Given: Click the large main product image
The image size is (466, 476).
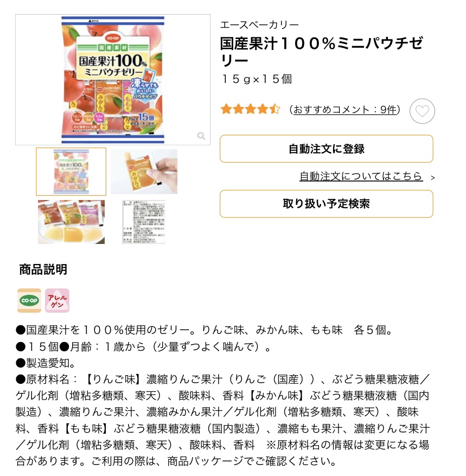Looking at the screenshot, I should pyautogui.click(x=113, y=80).
